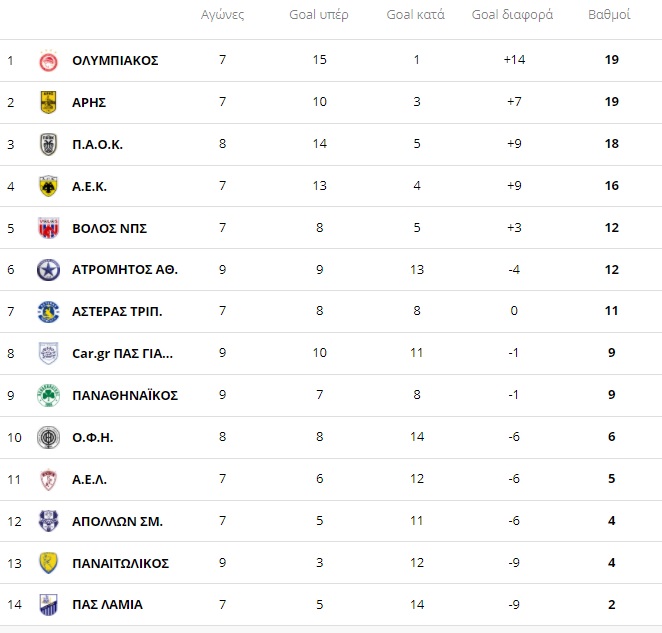Click the Goal υπέρ column header
The image size is (662, 633).
click(x=319, y=15)
